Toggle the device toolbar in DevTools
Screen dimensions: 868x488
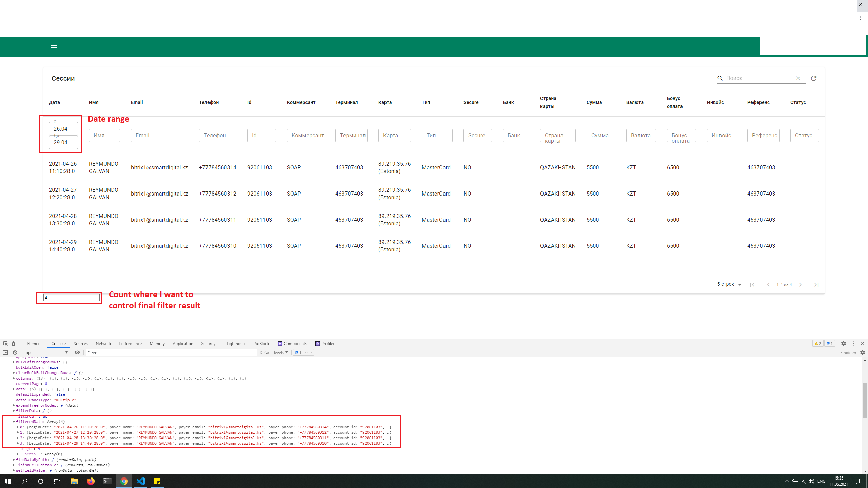tap(15, 343)
